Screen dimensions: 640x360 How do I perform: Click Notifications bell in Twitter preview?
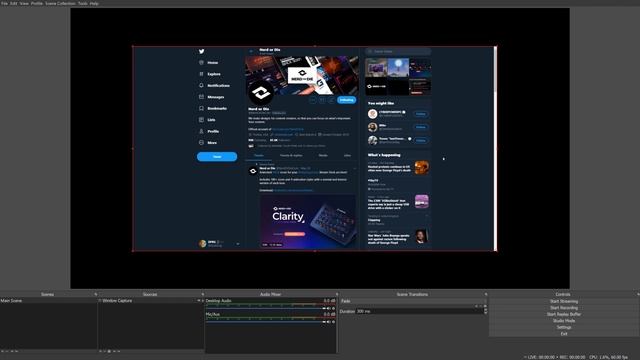click(201, 85)
